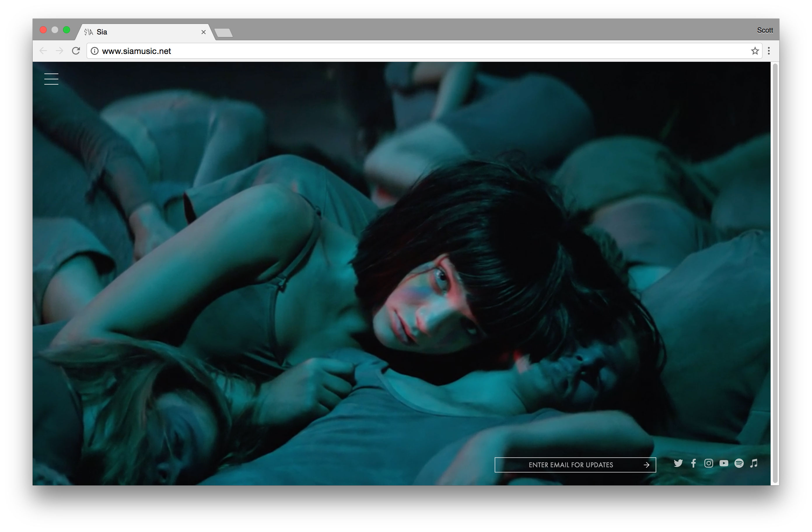
Task: Maximize the browser window with green button
Action: (66, 30)
